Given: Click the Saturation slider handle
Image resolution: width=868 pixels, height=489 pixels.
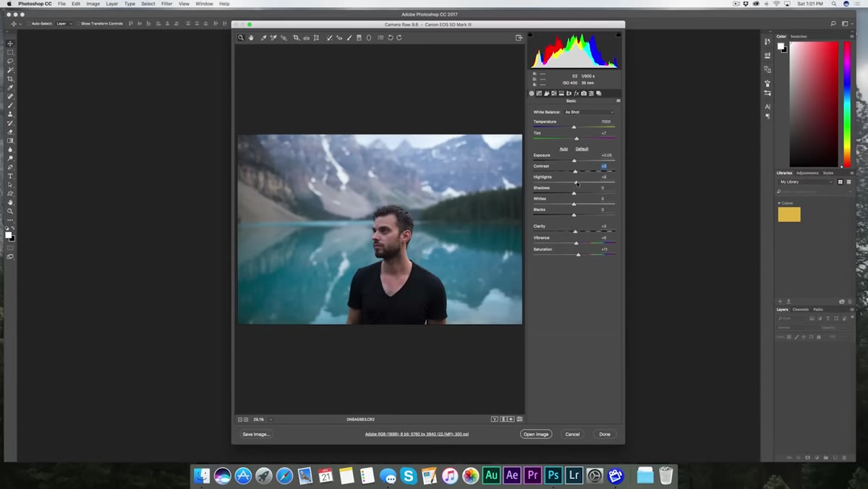Looking at the screenshot, I should point(578,255).
